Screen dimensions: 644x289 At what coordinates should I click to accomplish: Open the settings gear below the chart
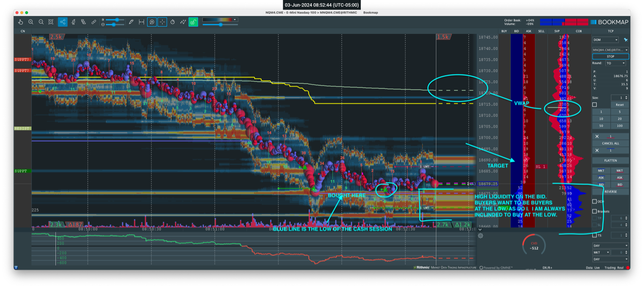click(x=481, y=235)
